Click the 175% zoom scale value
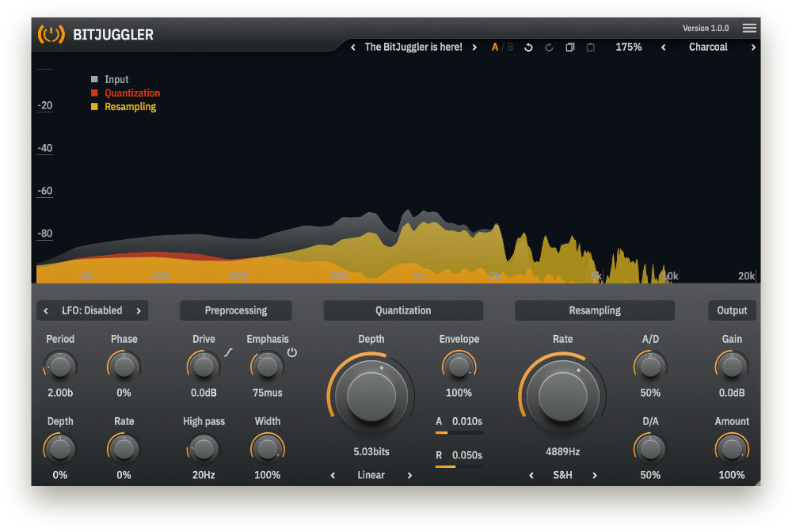This screenshot has height=532, width=792. [628, 47]
